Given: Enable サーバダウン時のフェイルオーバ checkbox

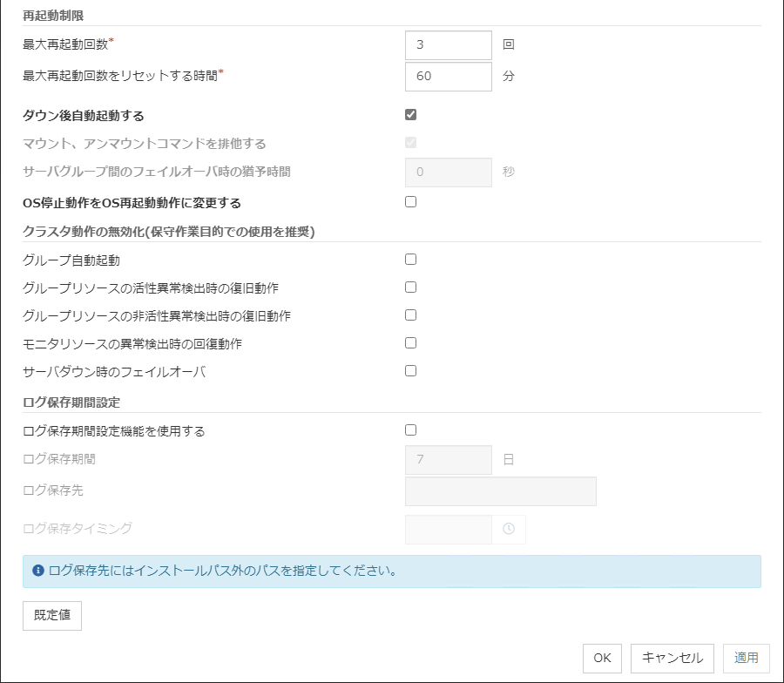Looking at the screenshot, I should [411, 371].
